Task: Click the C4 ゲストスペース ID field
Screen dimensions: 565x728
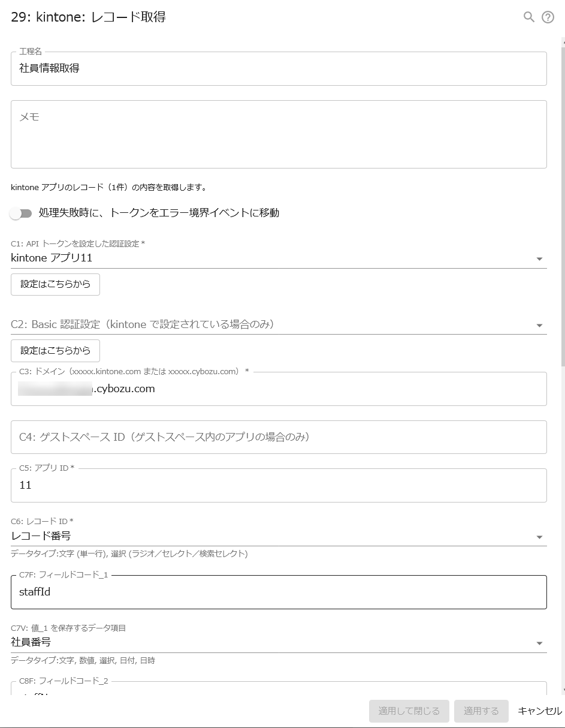Action: click(279, 437)
